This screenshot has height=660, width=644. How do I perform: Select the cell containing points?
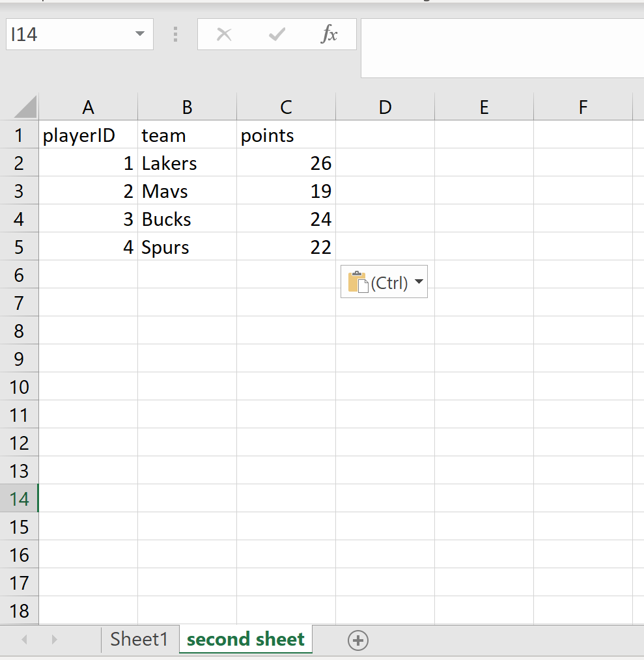(x=286, y=135)
